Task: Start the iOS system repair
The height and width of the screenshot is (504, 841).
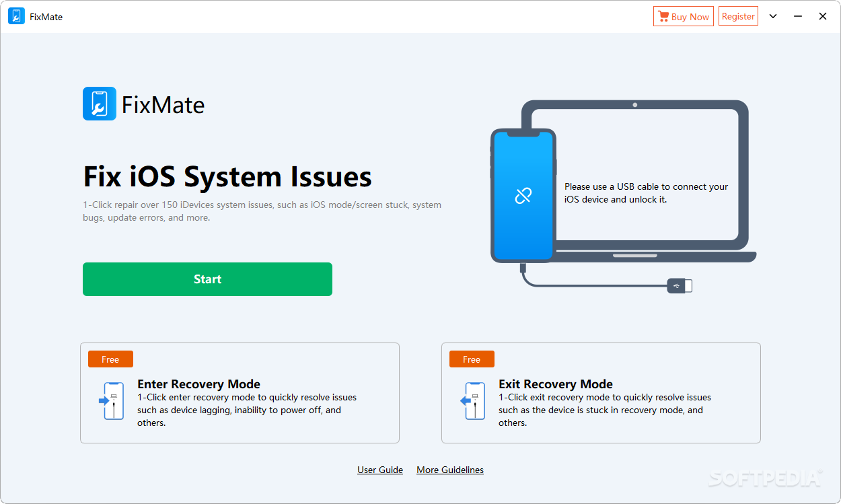Action: (207, 279)
